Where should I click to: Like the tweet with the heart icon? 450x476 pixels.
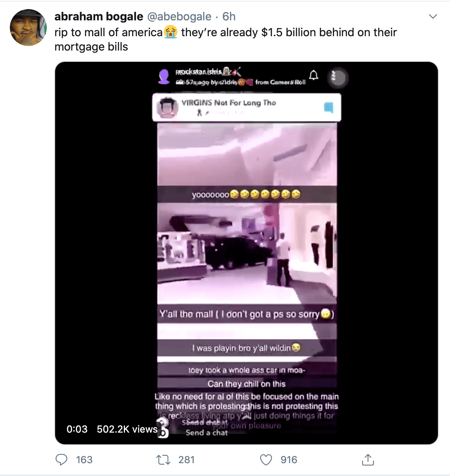click(x=266, y=460)
